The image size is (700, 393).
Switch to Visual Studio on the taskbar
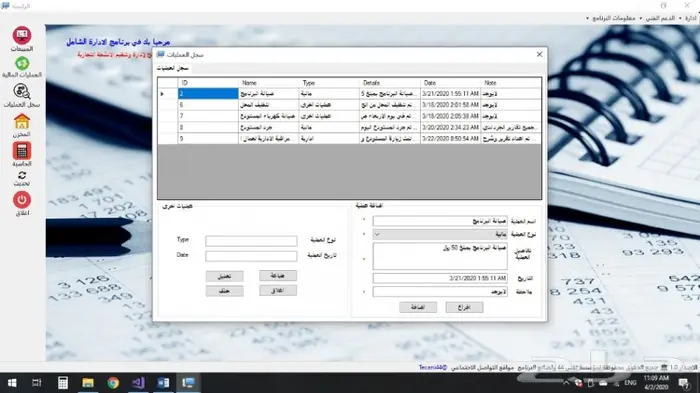138,383
